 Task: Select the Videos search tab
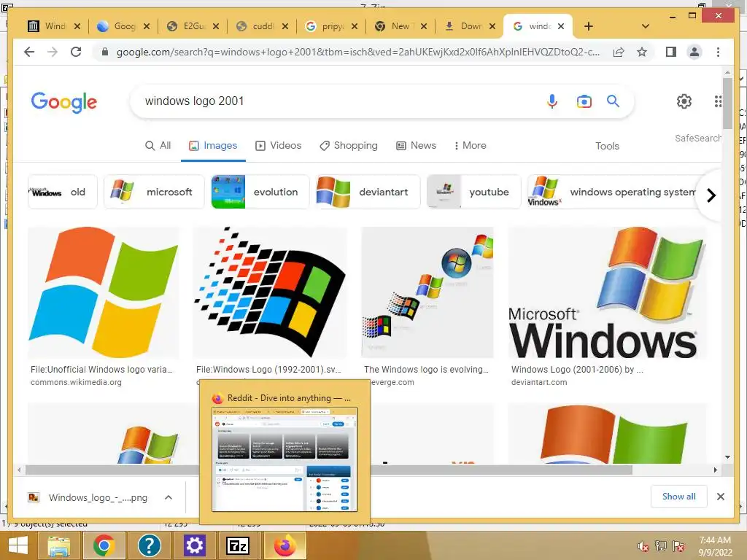[x=278, y=145]
